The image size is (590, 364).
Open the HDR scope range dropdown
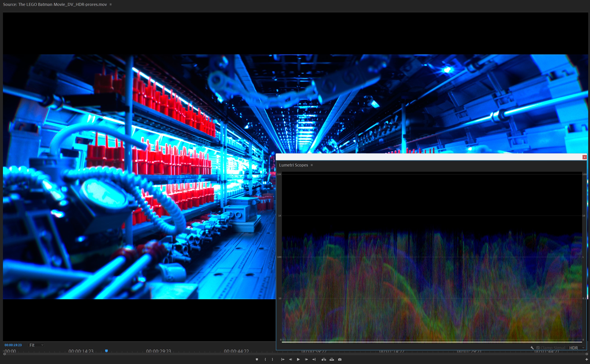pyautogui.click(x=577, y=348)
